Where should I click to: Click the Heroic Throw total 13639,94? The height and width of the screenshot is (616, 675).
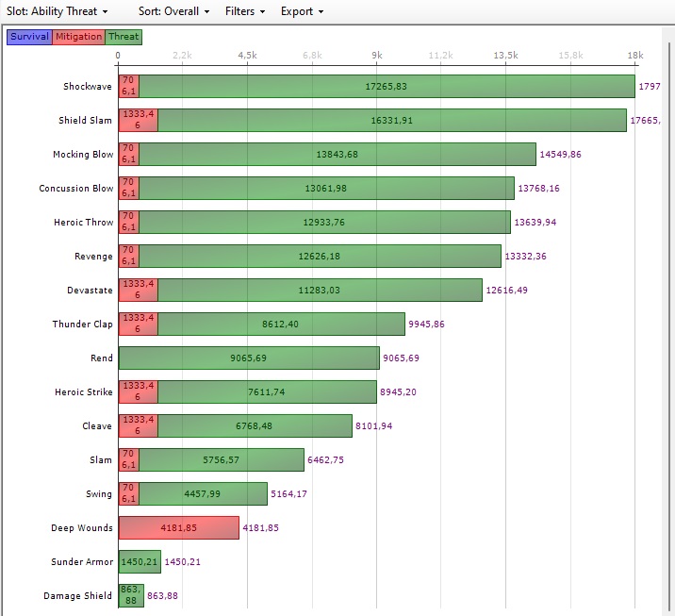(x=535, y=223)
